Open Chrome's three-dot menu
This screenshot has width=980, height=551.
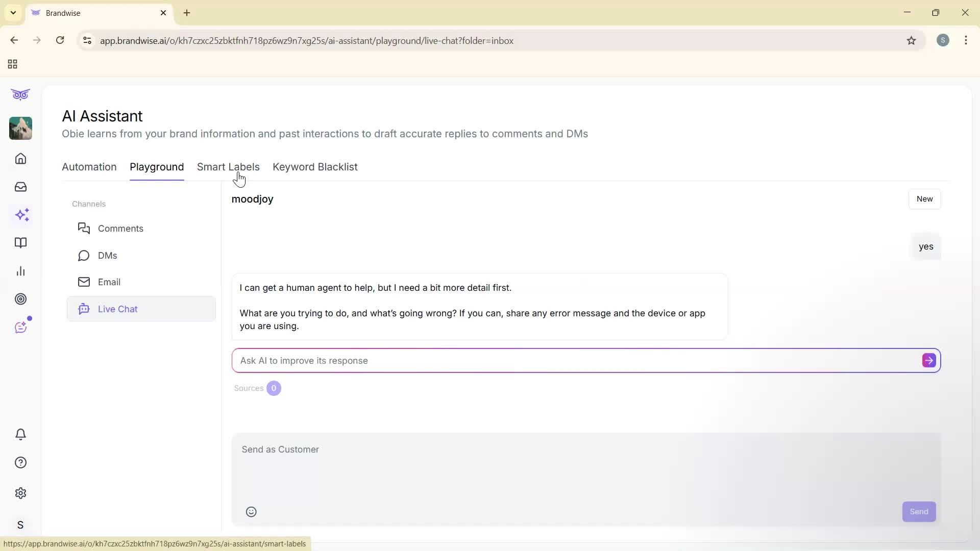pyautogui.click(x=966, y=40)
